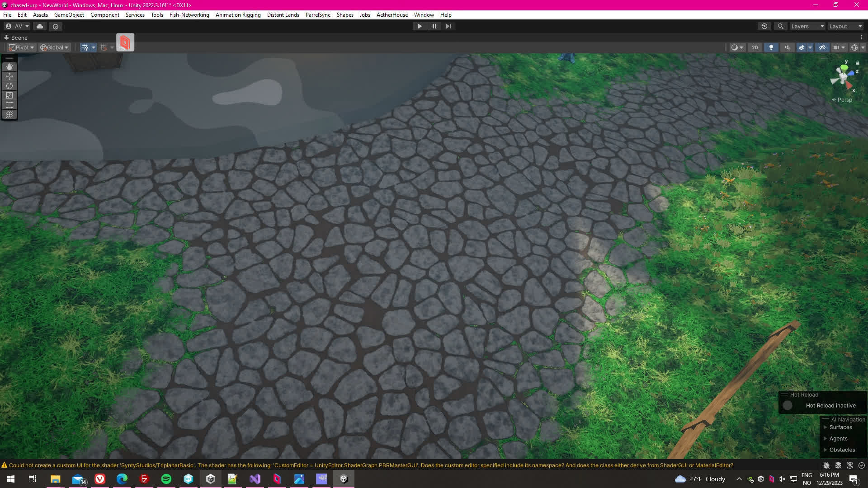Select the combined Transform tool
This screenshot has width=868, height=488.
(9, 114)
